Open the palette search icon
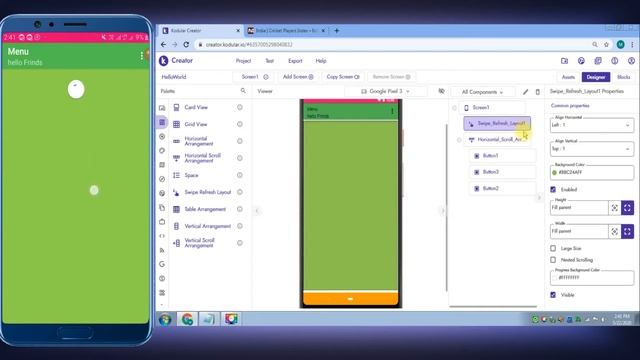The height and width of the screenshot is (360, 640). tap(243, 91)
